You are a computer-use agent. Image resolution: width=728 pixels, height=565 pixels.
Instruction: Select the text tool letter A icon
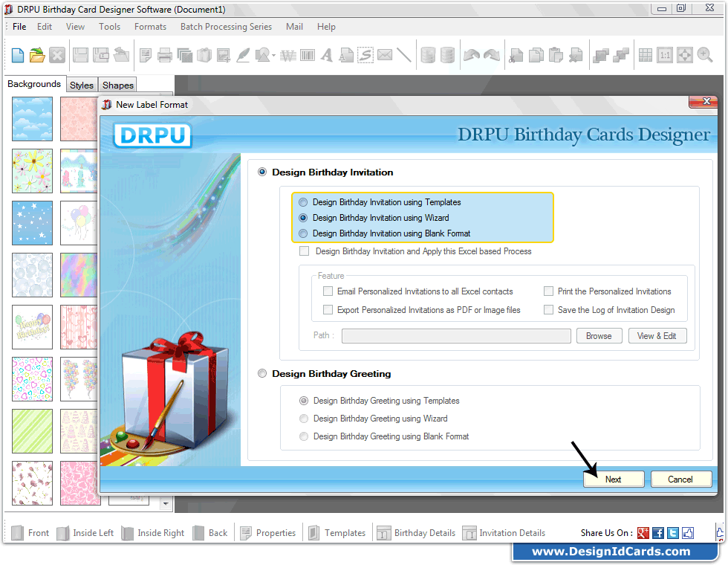pyautogui.click(x=327, y=55)
